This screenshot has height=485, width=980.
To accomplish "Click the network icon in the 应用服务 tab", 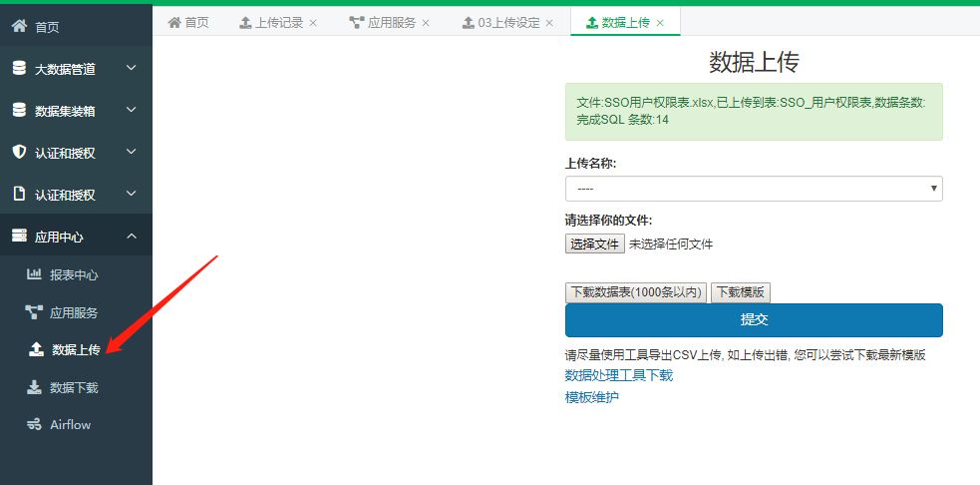I will tap(356, 23).
